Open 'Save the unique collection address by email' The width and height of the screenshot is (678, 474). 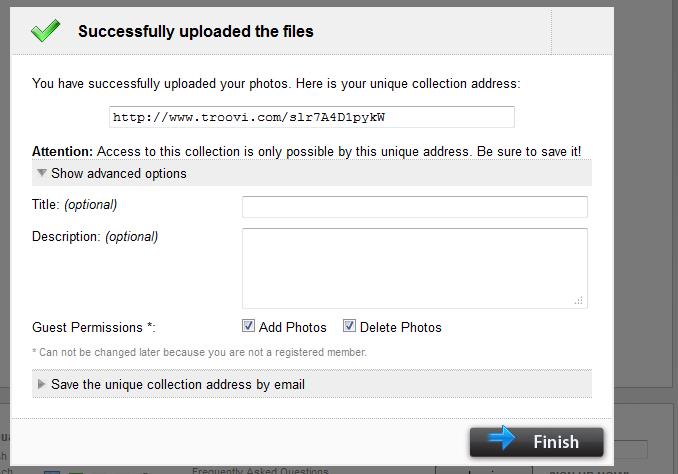(x=178, y=384)
